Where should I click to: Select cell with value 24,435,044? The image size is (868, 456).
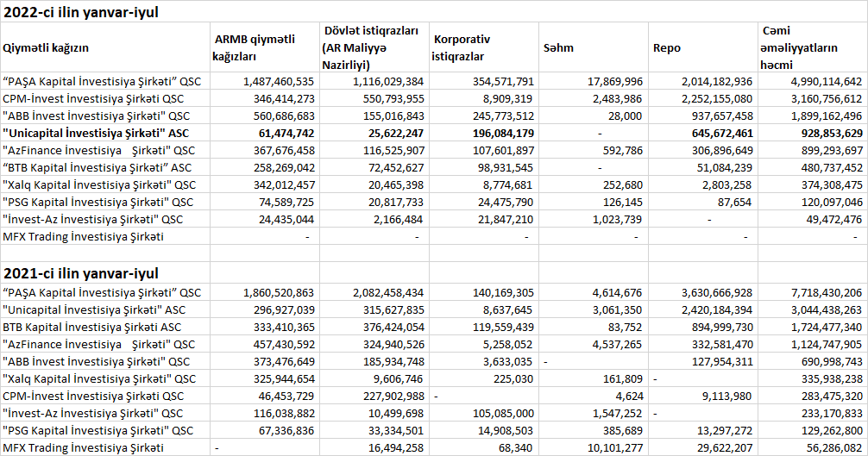(x=265, y=220)
